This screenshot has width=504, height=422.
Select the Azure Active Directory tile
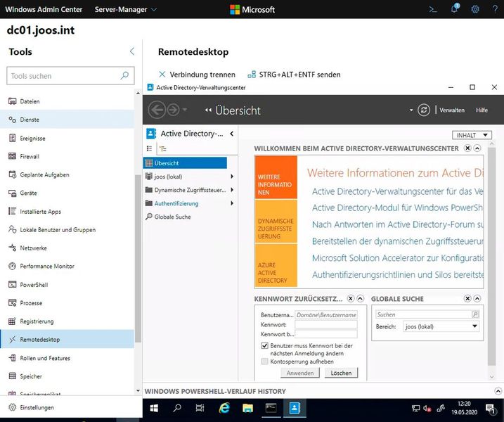coord(276,265)
